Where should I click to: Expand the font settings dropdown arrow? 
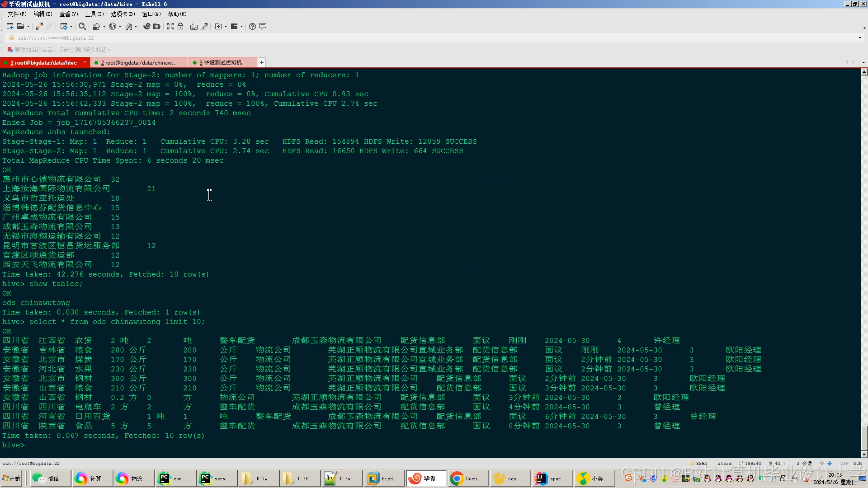tap(136, 26)
